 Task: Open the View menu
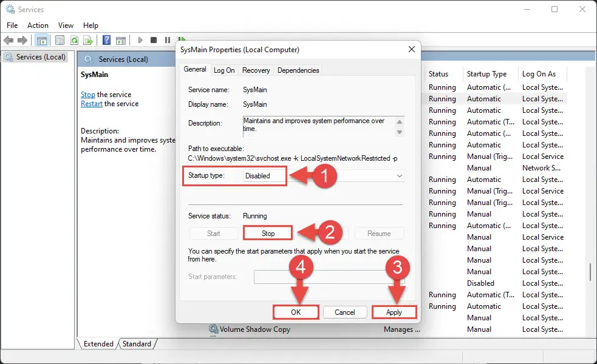66,25
